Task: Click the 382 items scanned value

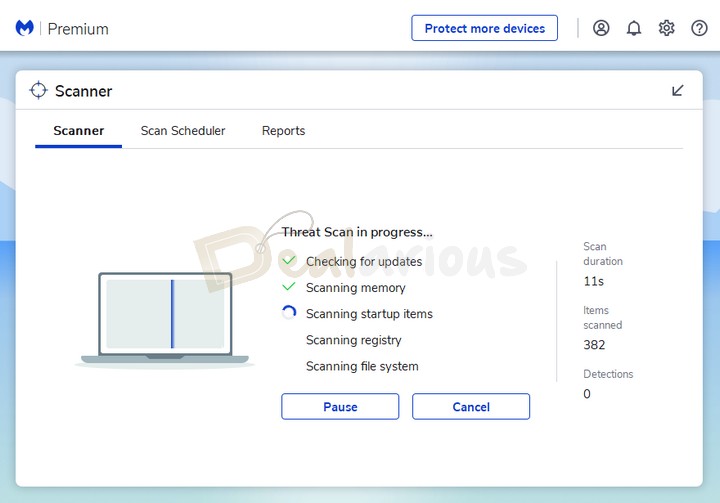Action: [594, 345]
